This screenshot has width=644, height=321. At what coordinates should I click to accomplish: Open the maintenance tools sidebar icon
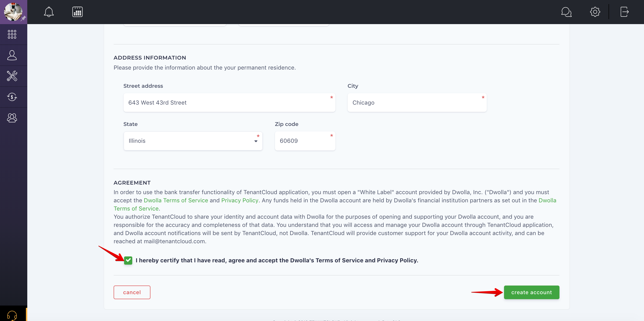coord(12,76)
